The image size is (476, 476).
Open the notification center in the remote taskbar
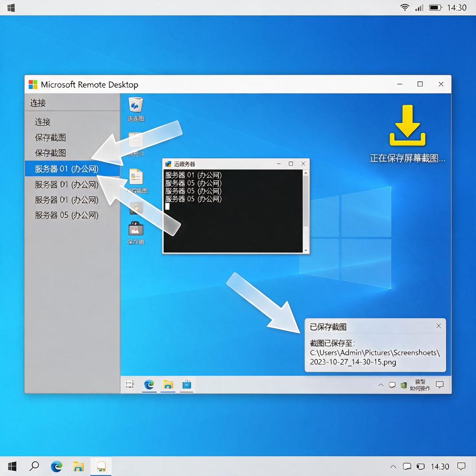(440, 385)
